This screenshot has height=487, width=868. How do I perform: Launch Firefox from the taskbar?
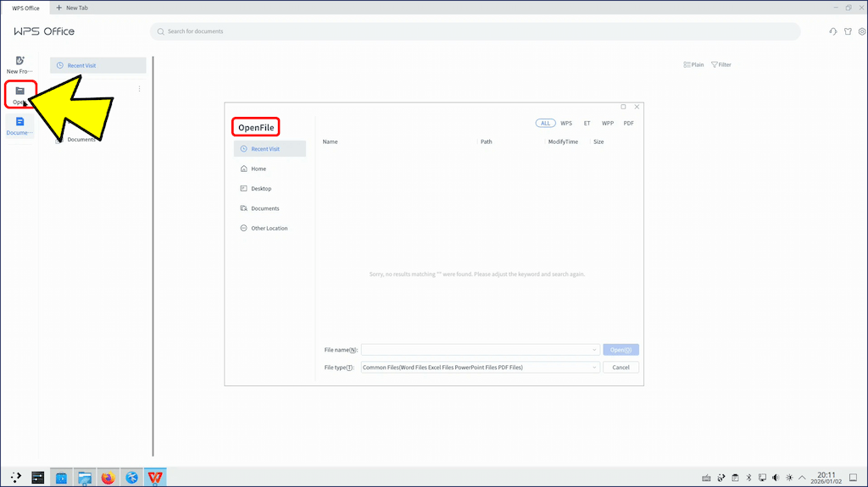pos(108,478)
